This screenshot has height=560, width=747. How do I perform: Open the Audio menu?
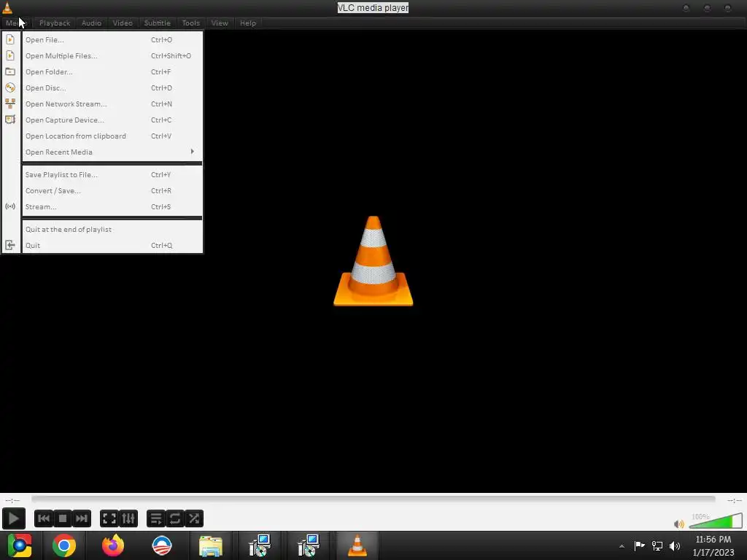tap(91, 23)
